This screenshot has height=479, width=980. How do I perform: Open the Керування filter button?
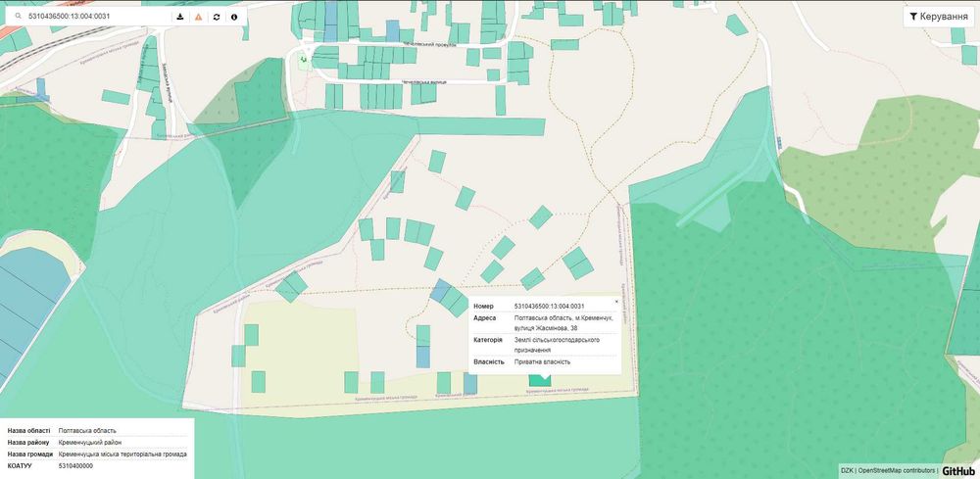pos(939,17)
